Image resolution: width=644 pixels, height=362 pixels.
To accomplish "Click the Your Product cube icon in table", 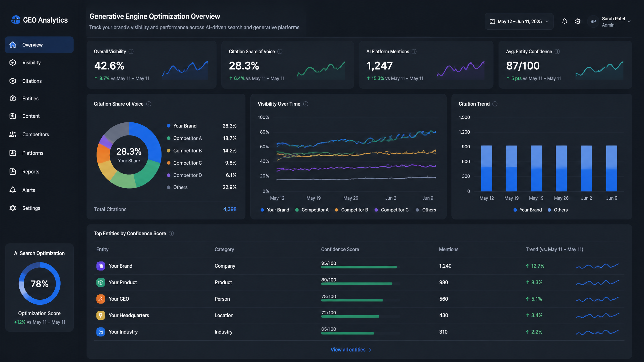I will (101, 283).
